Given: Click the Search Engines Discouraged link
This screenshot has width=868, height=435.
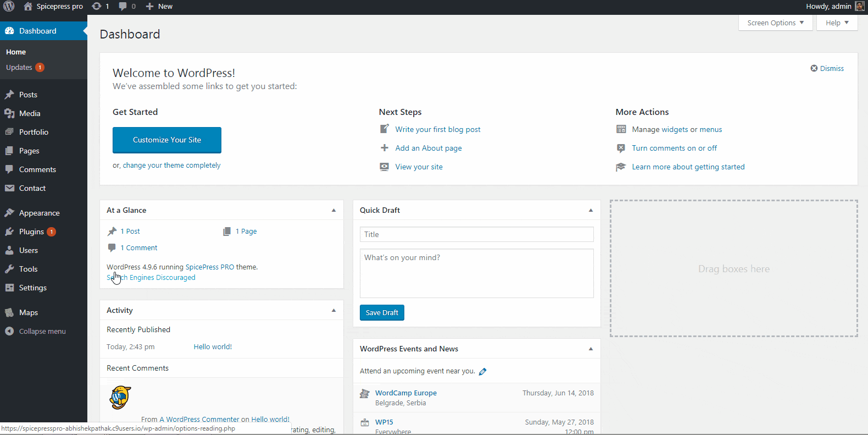Looking at the screenshot, I should pyautogui.click(x=151, y=277).
